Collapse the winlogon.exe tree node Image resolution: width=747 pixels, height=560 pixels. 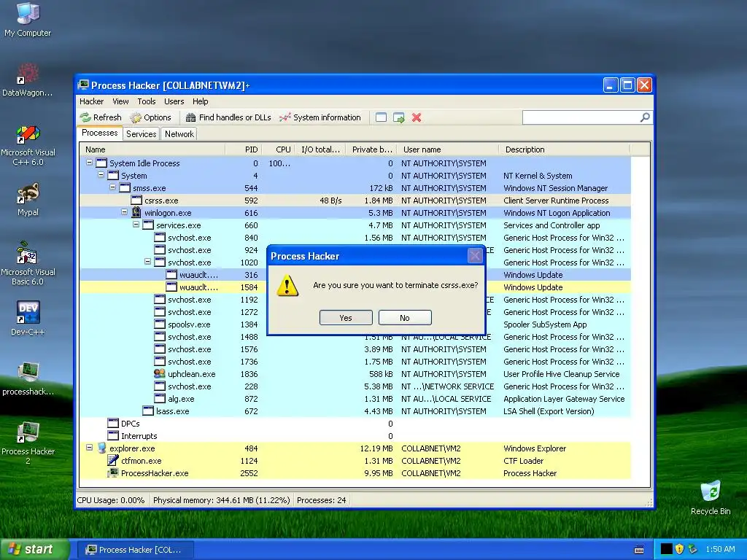point(124,212)
